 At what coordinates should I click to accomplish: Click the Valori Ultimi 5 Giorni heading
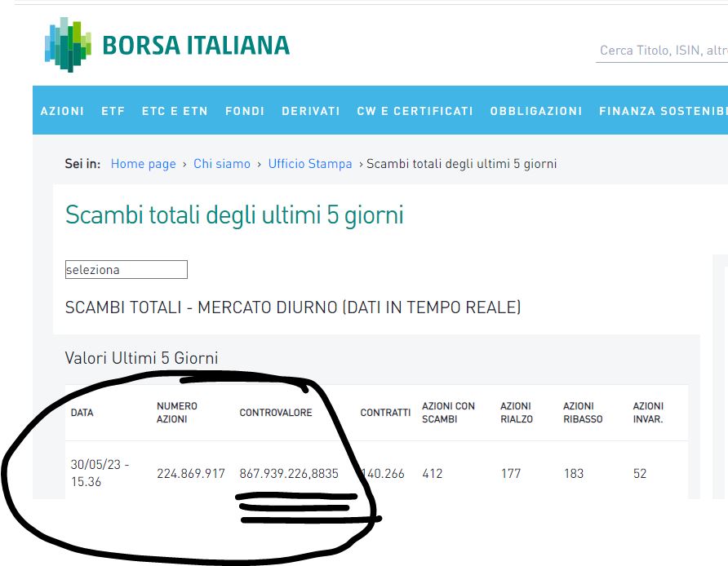[142, 358]
